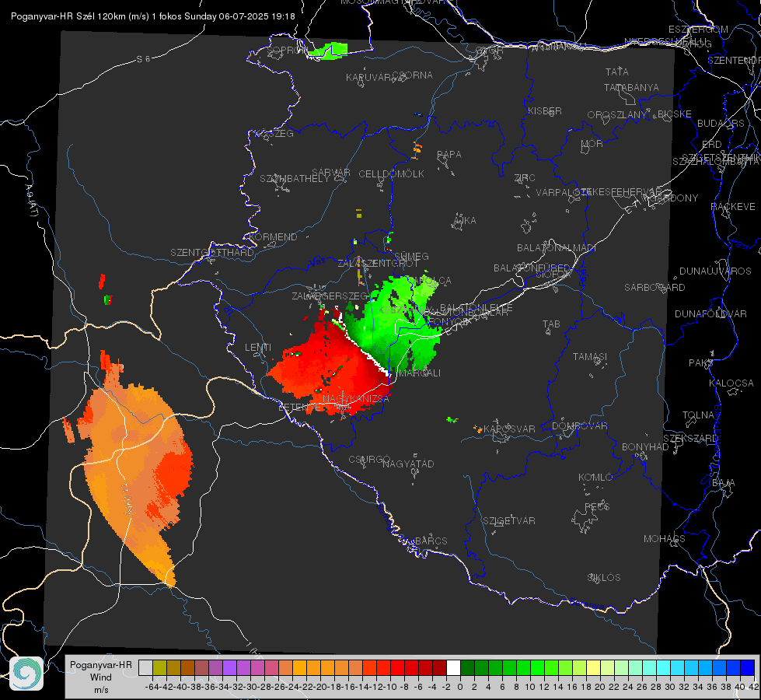Click the Poganyvar-HR Wind m/s legend label
Viewport: 761px width, 700px height.
pos(101,677)
